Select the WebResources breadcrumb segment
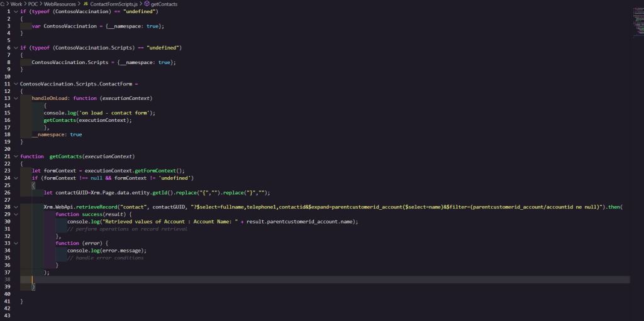 [x=60, y=4]
